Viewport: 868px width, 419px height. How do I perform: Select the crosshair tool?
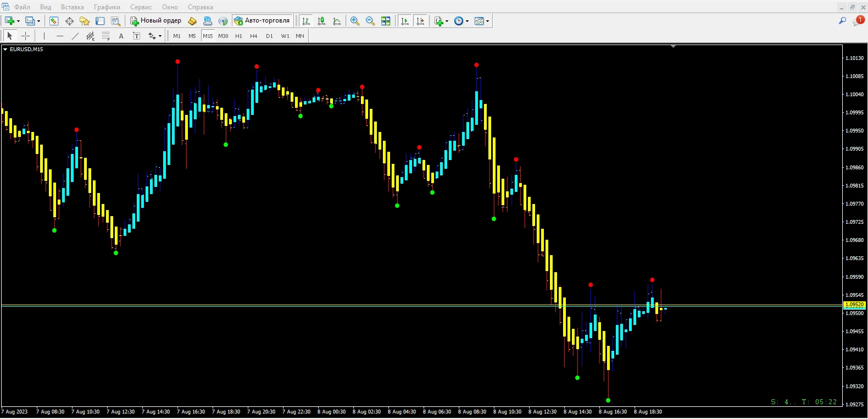pyautogui.click(x=25, y=36)
